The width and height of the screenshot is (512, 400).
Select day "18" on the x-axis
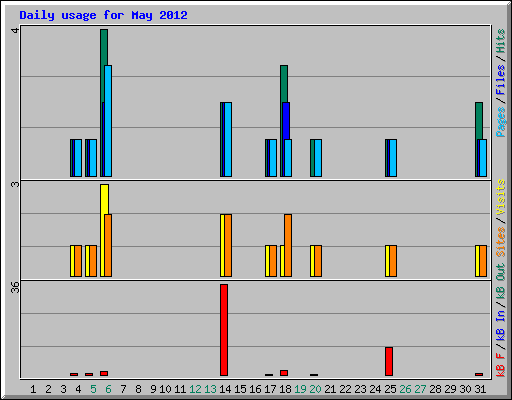click(285, 389)
